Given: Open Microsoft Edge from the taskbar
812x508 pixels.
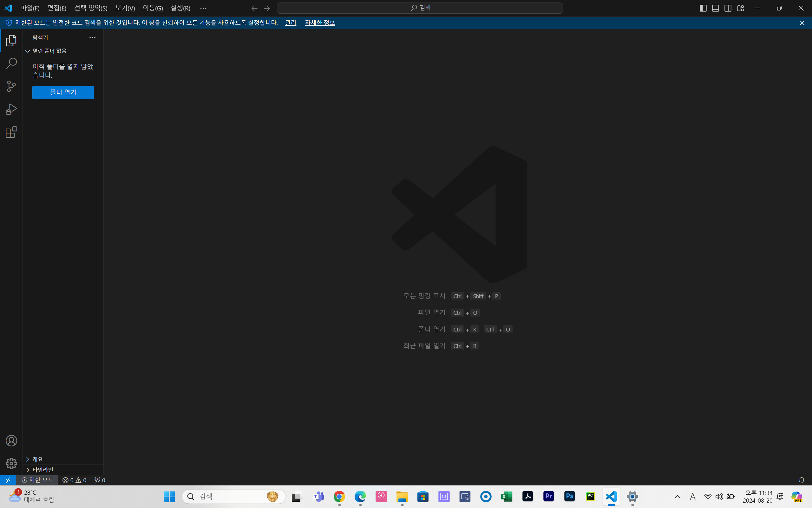Looking at the screenshot, I should point(360,497).
